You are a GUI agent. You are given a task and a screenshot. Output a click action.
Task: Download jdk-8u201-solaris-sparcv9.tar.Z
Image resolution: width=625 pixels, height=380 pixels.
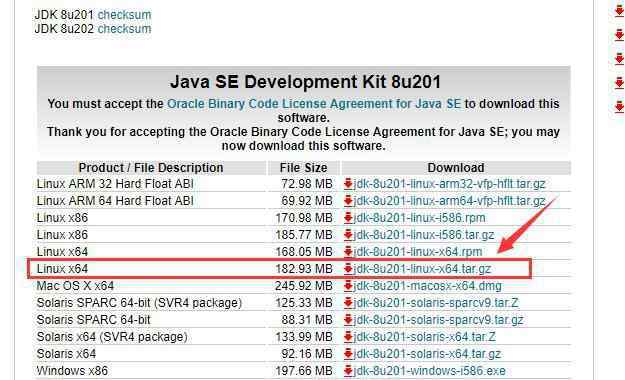click(436, 303)
